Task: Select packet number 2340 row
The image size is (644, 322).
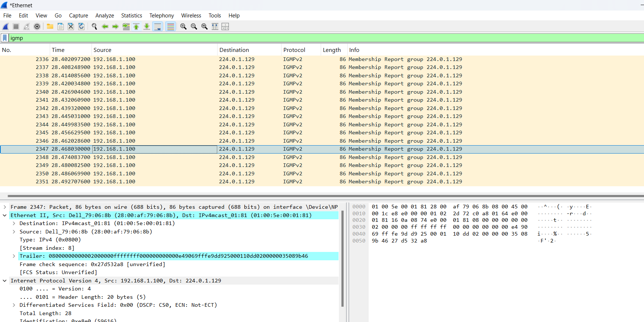Action: tap(322, 92)
